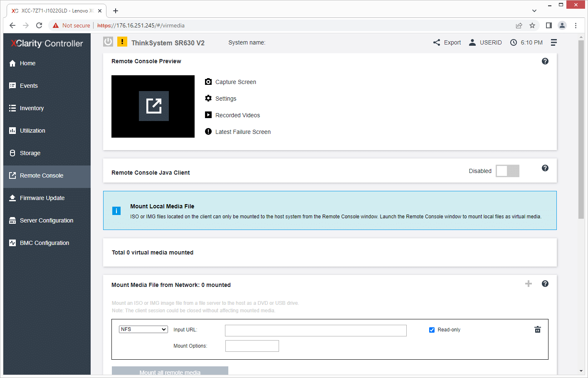Toggle the browser side panel icon
The image size is (588, 378).
pos(549,25)
